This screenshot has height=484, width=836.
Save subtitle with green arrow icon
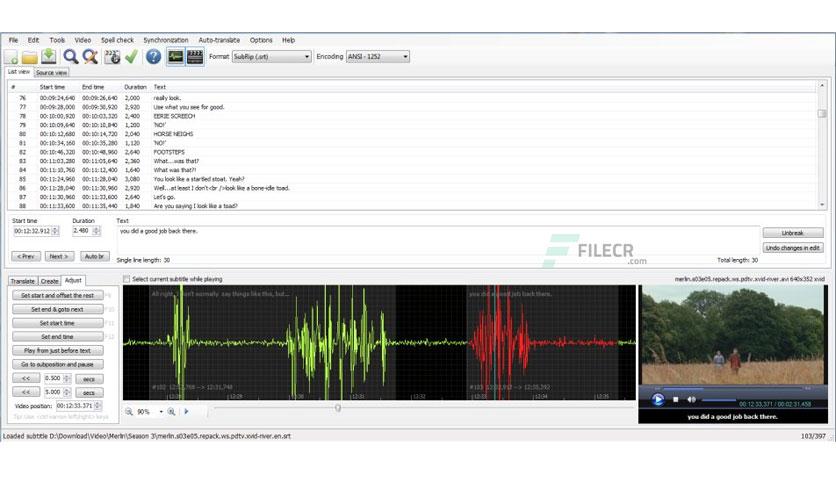coord(49,57)
